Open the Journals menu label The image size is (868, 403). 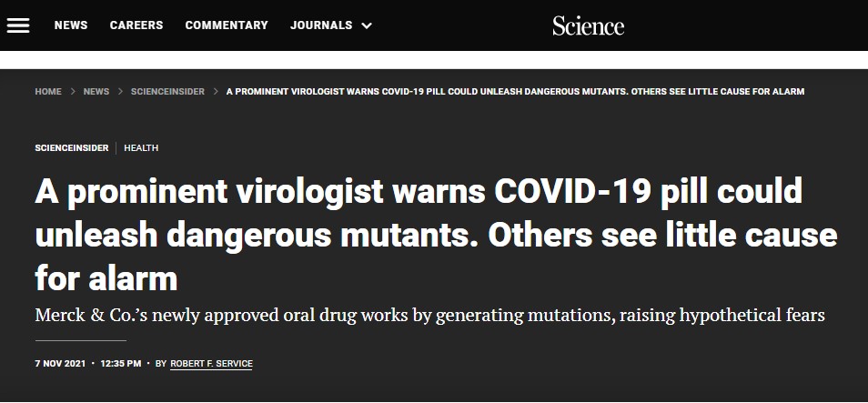tap(321, 25)
